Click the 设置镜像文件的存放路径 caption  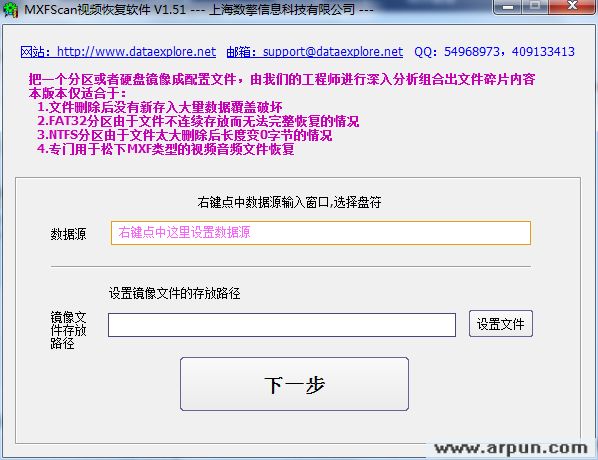[x=175, y=293]
